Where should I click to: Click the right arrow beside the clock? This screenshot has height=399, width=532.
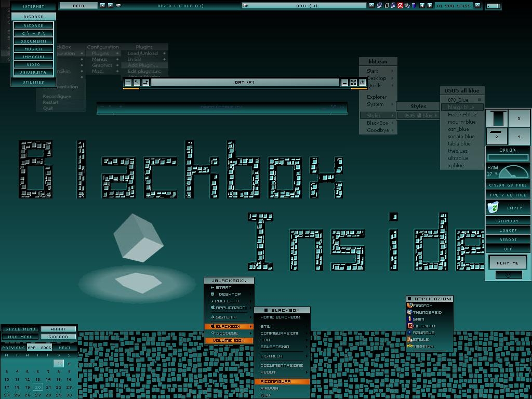[430, 5]
